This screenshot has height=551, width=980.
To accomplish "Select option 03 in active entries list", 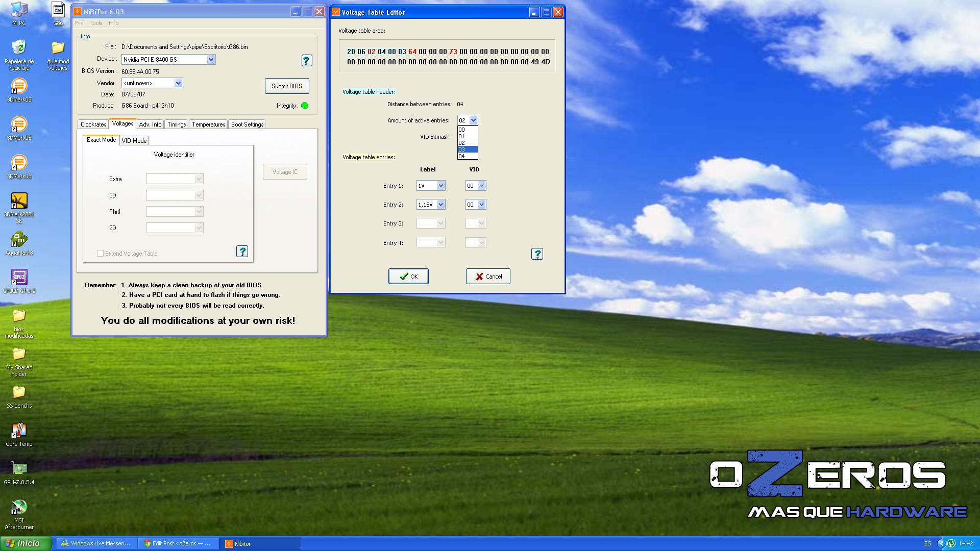I will (468, 149).
